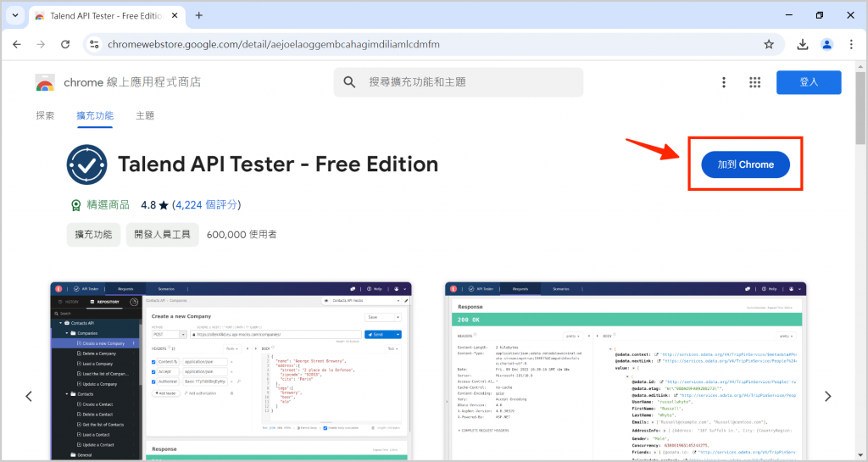This screenshot has height=462, width=868.
Task: Open the Google apps grid
Action: (755, 82)
